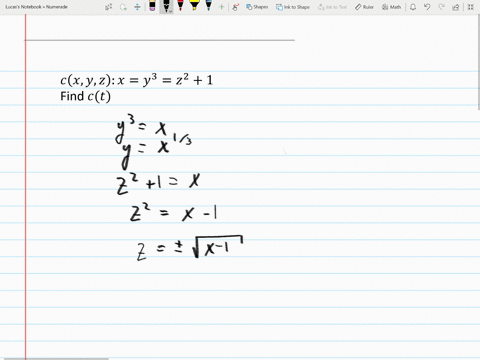Screen dimensions: 480x360
Task: Select the black pen
Action: 166,5
